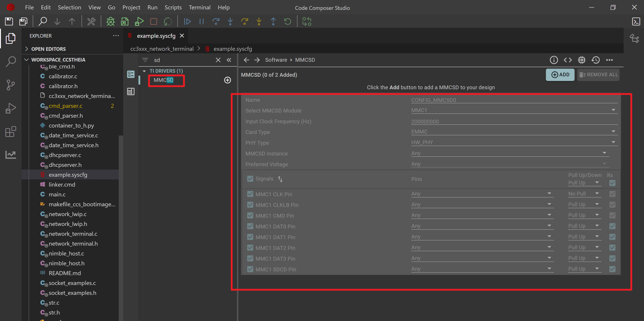
Task: Open the Project menu
Action: [x=131, y=7]
